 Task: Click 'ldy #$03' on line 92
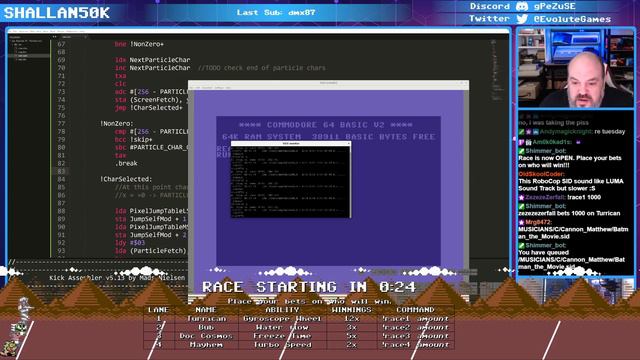[130, 242]
